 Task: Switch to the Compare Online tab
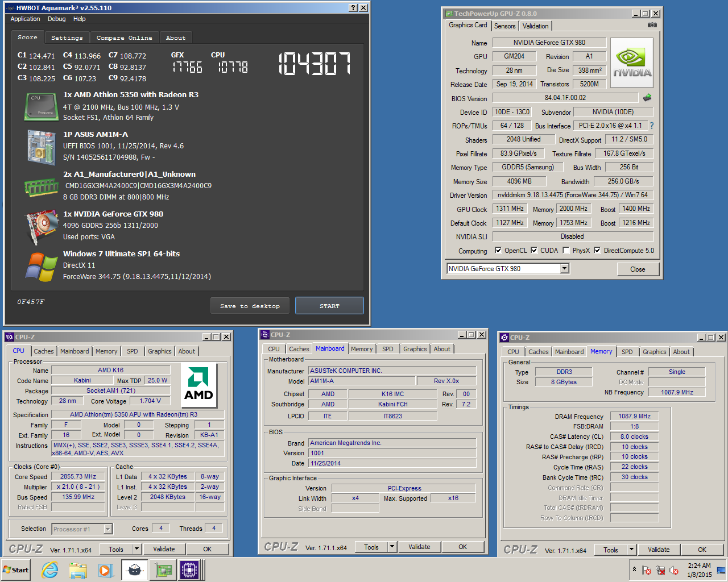(124, 38)
